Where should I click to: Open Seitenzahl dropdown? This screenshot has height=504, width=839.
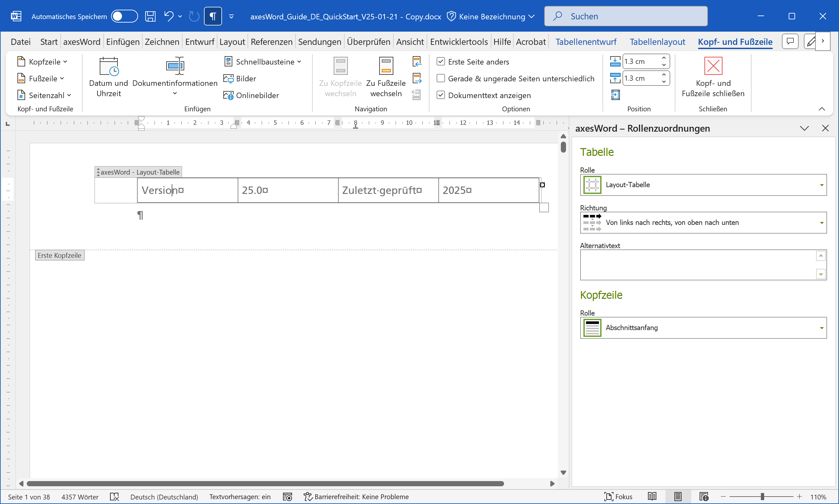44,95
